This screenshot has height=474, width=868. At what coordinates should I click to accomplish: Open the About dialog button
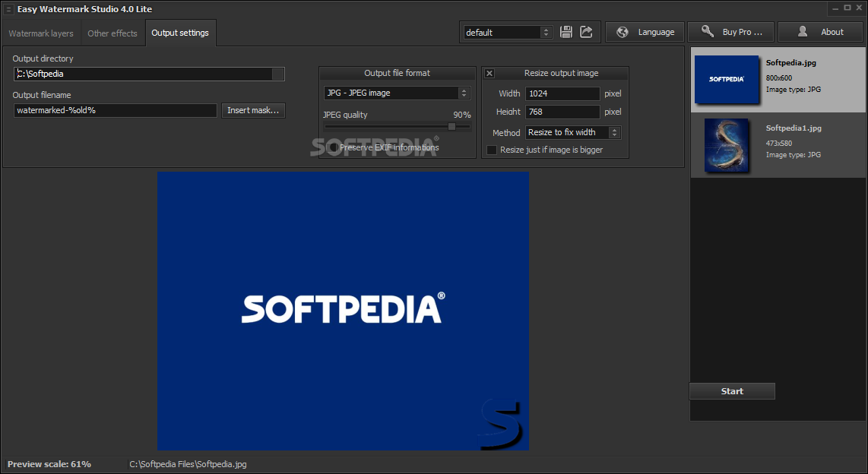click(x=820, y=32)
